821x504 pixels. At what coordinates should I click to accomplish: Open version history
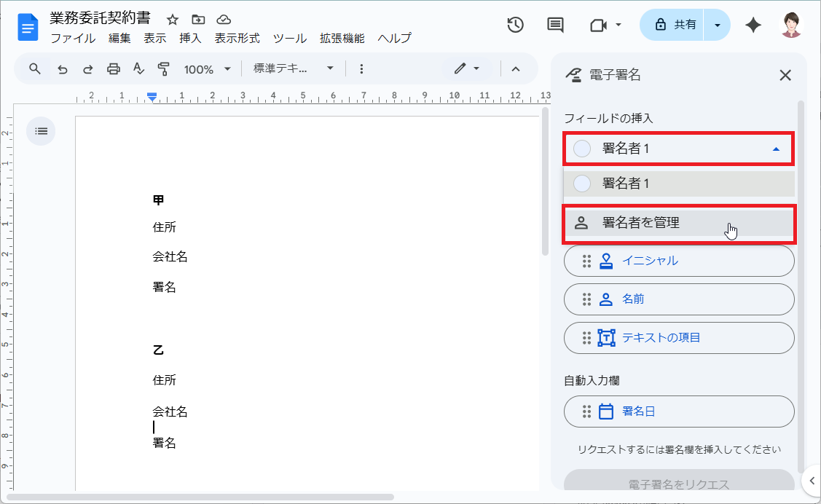point(514,24)
